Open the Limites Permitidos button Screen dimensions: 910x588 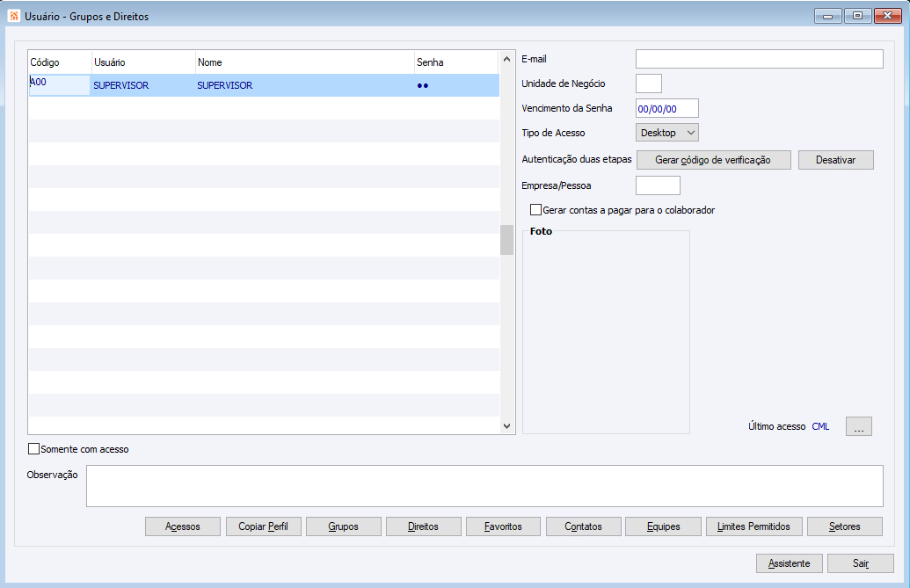pos(753,526)
